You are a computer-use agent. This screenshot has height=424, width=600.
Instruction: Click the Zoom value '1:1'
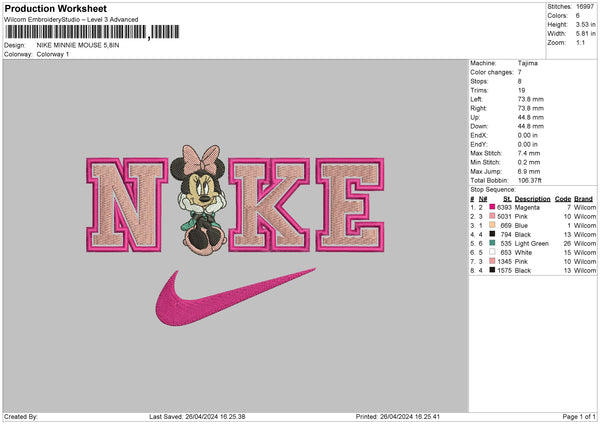click(x=580, y=42)
